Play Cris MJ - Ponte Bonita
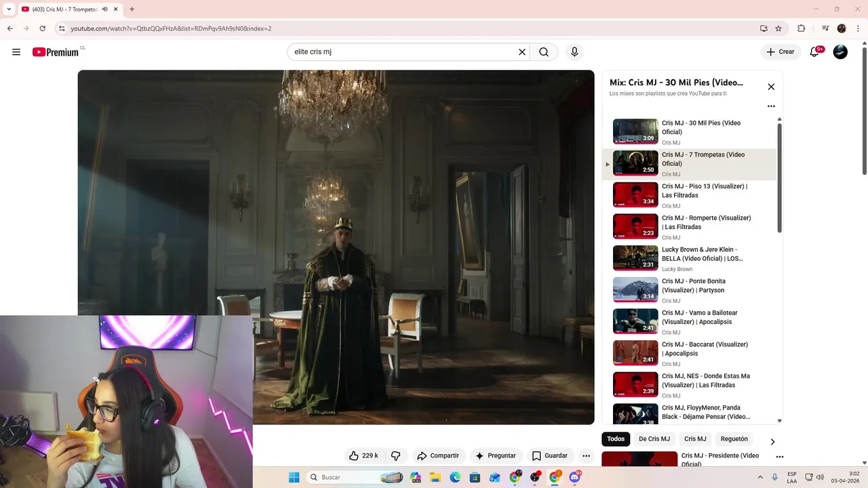Screen dimensions: 868x488 tap(688, 290)
